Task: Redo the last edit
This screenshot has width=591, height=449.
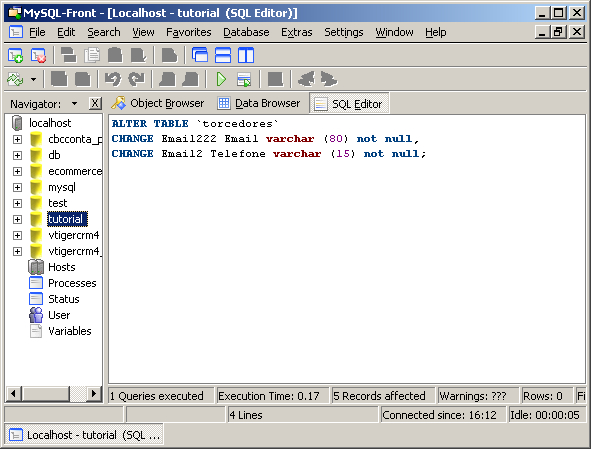Action: (x=136, y=80)
